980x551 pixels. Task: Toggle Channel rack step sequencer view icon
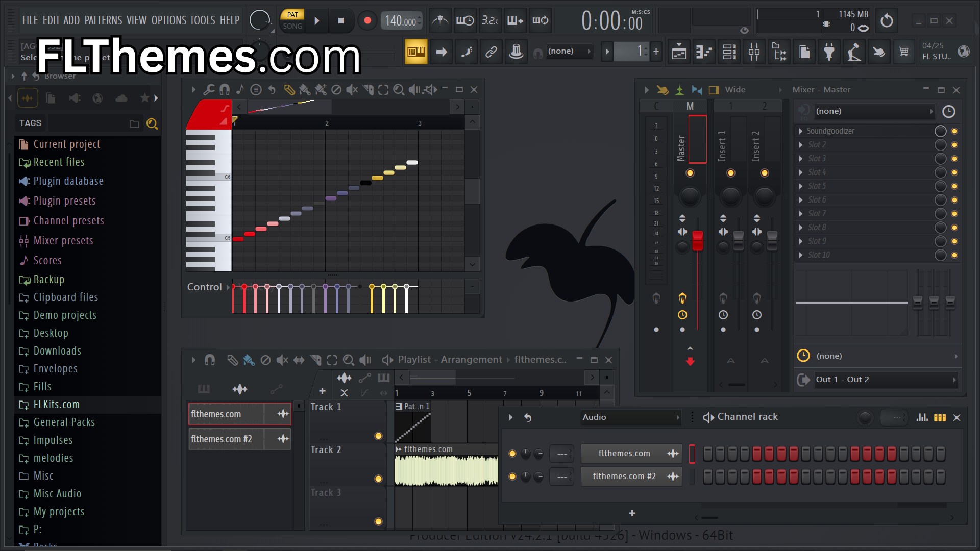(x=940, y=417)
